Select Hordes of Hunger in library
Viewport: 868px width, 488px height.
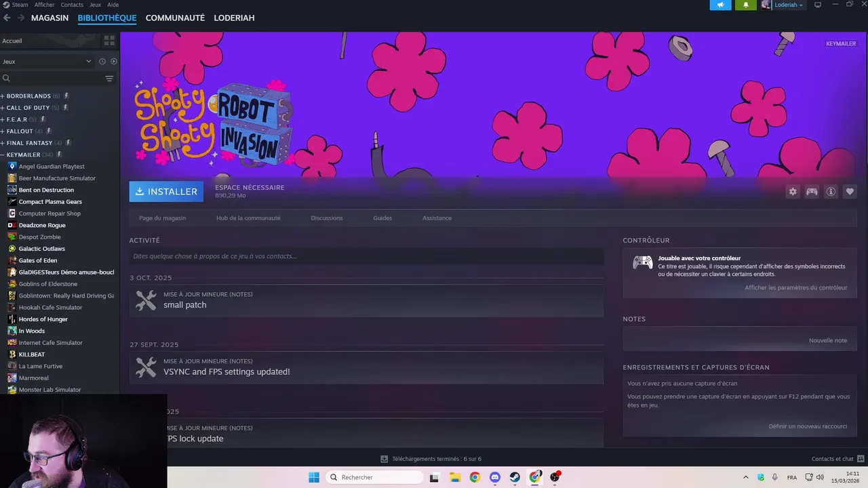click(43, 319)
